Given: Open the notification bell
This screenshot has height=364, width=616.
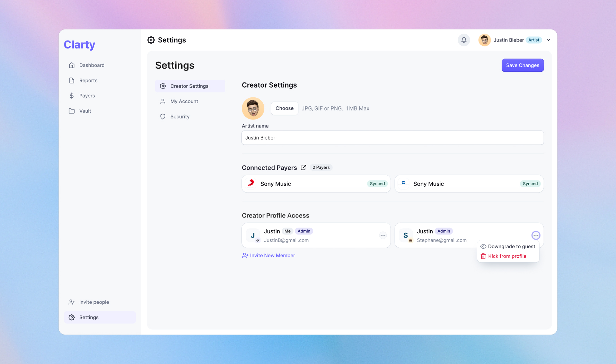Looking at the screenshot, I should point(464,40).
